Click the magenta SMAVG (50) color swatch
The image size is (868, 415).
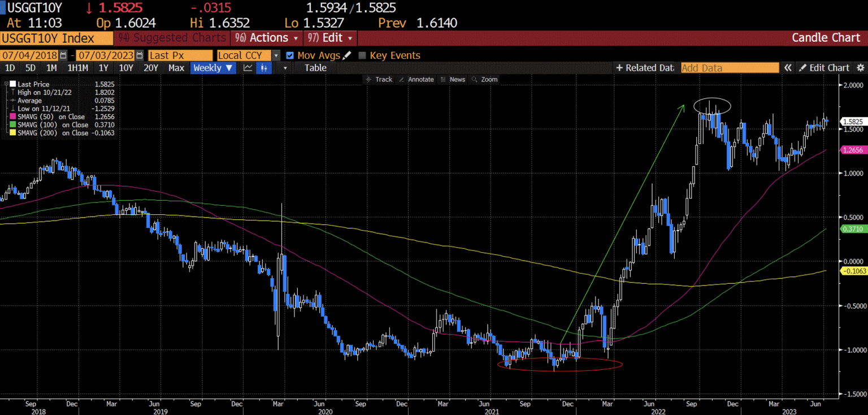pyautogui.click(x=12, y=117)
